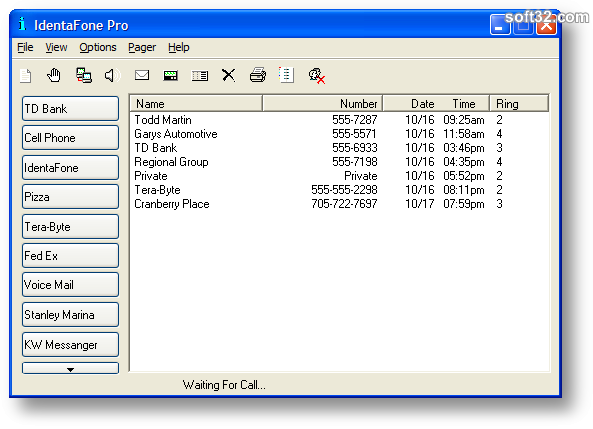Open the View menu
The image size is (593, 429).
click(x=56, y=47)
